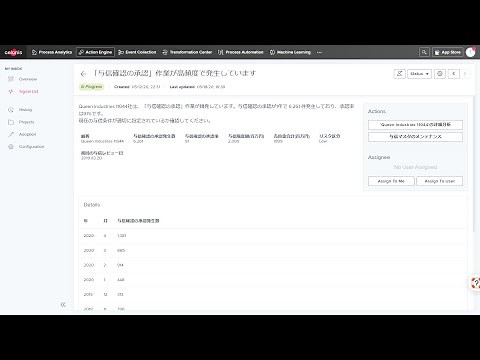
Task: Click Assign To Me
Action: (391, 181)
